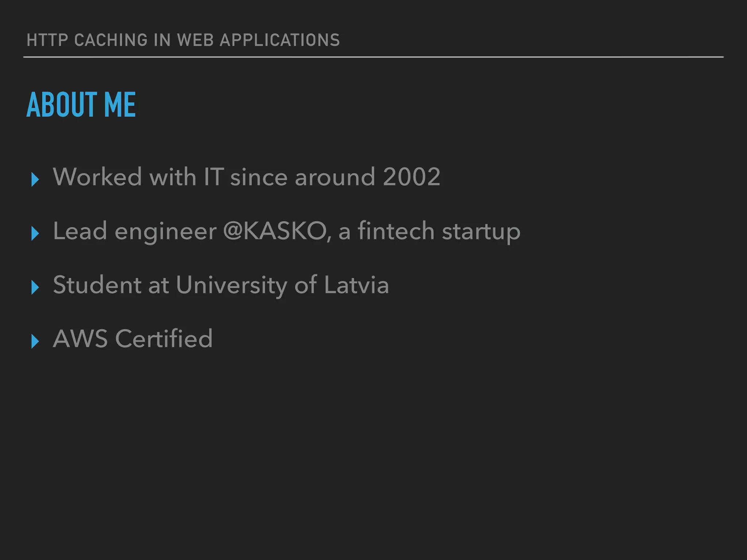Click the year "2002" in first bullet
The width and height of the screenshot is (747, 560).
pyautogui.click(x=412, y=177)
